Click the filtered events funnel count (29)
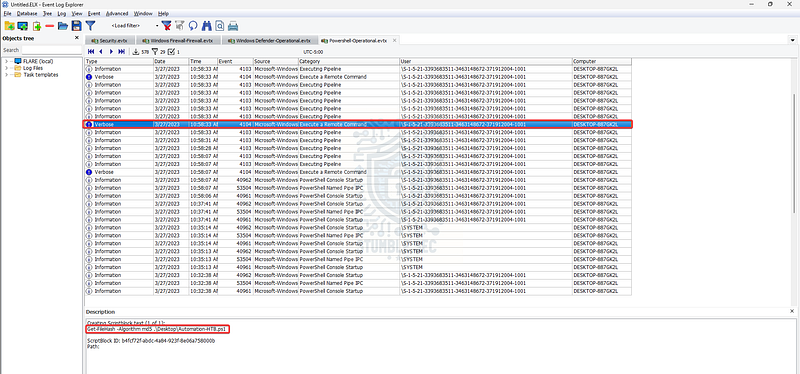The height and width of the screenshot is (374, 800). point(155,52)
